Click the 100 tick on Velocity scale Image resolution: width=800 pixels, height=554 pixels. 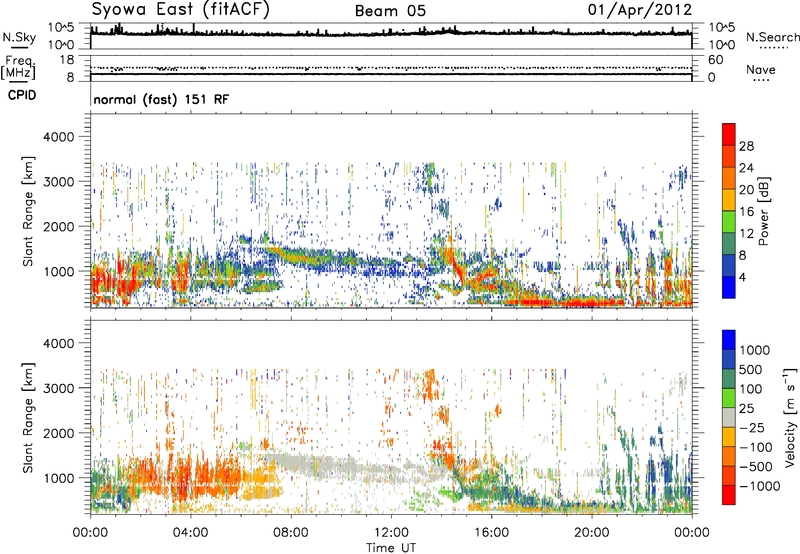751,389
